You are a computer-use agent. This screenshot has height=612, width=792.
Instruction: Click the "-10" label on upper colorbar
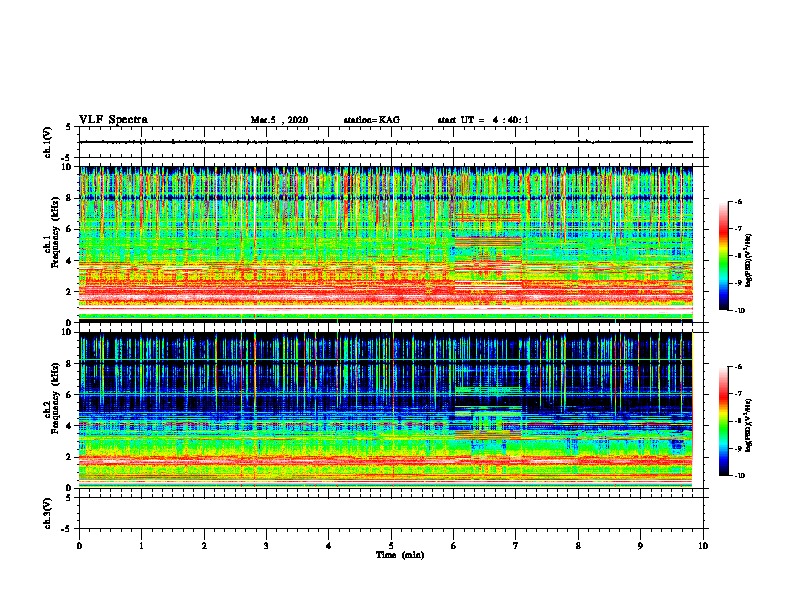click(x=739, y=311)
